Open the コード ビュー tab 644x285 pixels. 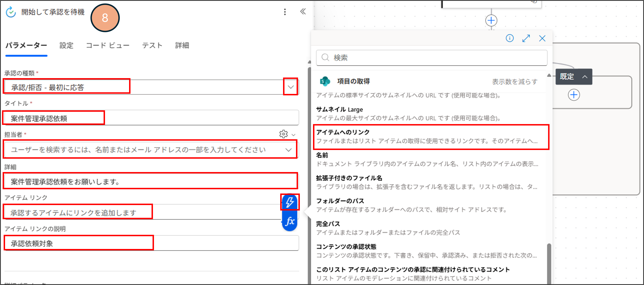pyautogui.click(x=107, y=46)
